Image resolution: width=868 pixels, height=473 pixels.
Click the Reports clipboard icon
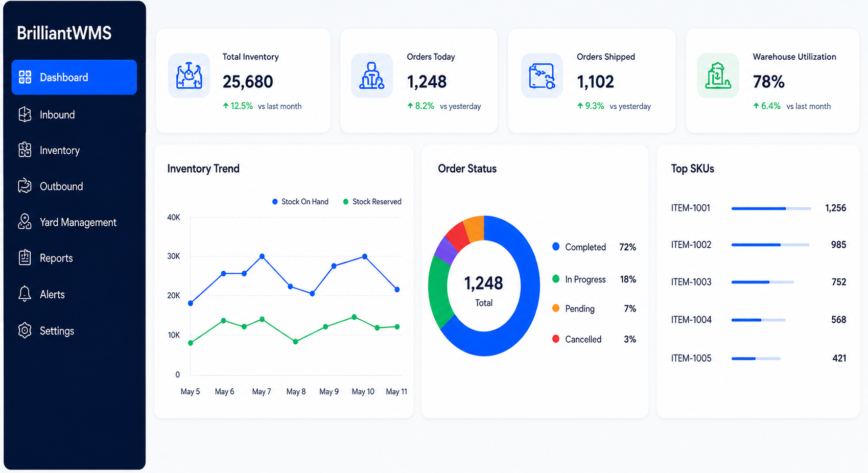(25, 257)
